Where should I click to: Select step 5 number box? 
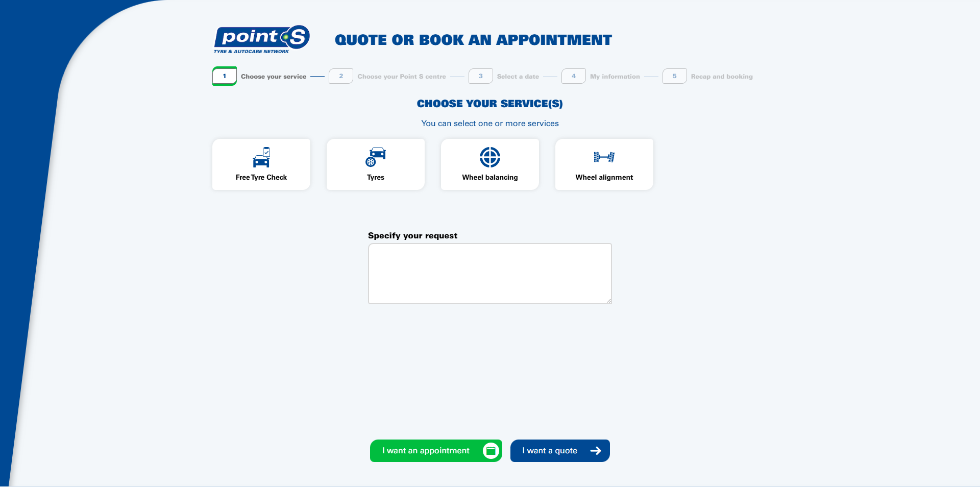pos(675,76)
